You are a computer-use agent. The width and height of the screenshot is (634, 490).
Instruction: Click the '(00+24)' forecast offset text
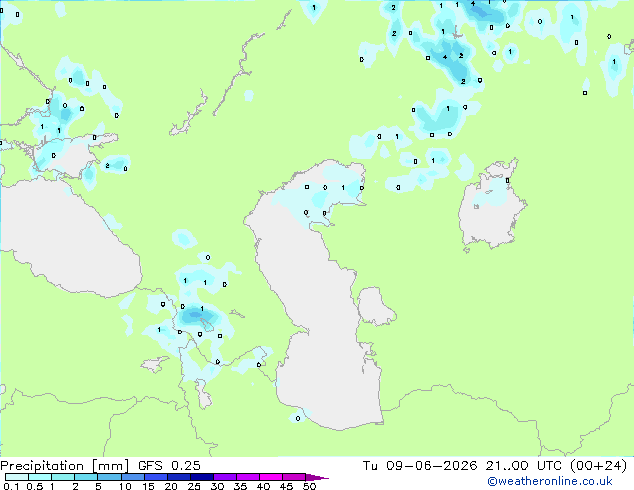[598, 466]
